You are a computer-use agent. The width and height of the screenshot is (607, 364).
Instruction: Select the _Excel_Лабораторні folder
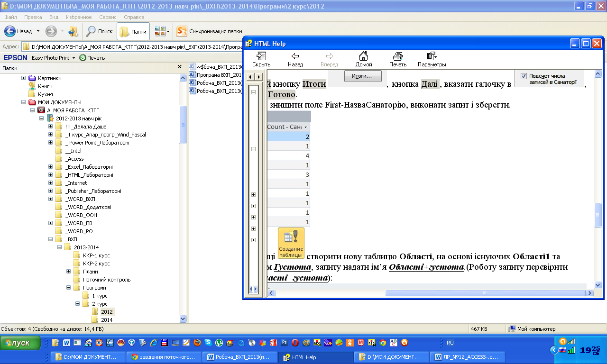coord(89,167)
